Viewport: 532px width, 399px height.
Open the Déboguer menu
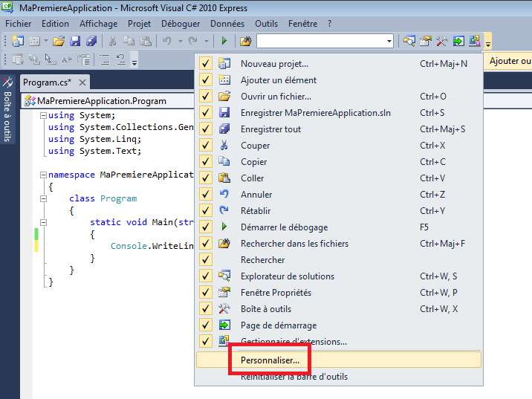click(181, 24)
